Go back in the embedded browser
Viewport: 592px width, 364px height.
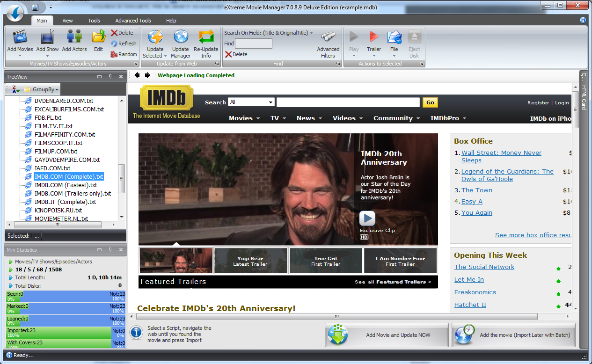137,75
